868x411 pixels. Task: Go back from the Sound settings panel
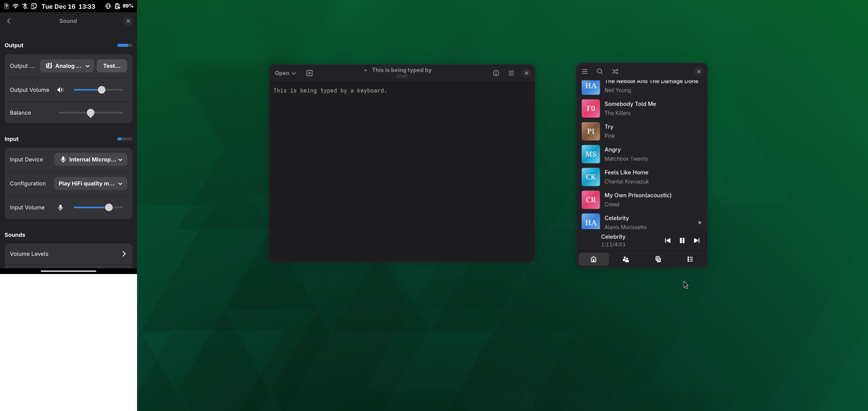coord(9,21)
